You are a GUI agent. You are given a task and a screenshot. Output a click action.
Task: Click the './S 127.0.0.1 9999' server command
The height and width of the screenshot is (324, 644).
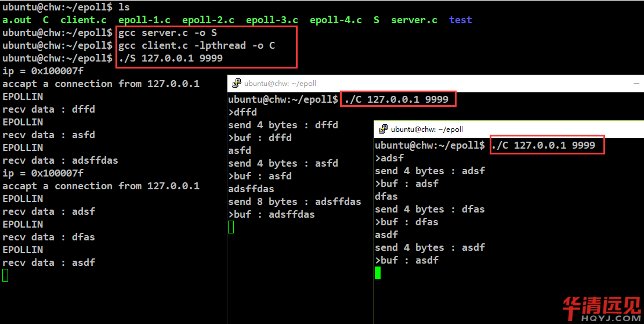click(x=170, y=58)
